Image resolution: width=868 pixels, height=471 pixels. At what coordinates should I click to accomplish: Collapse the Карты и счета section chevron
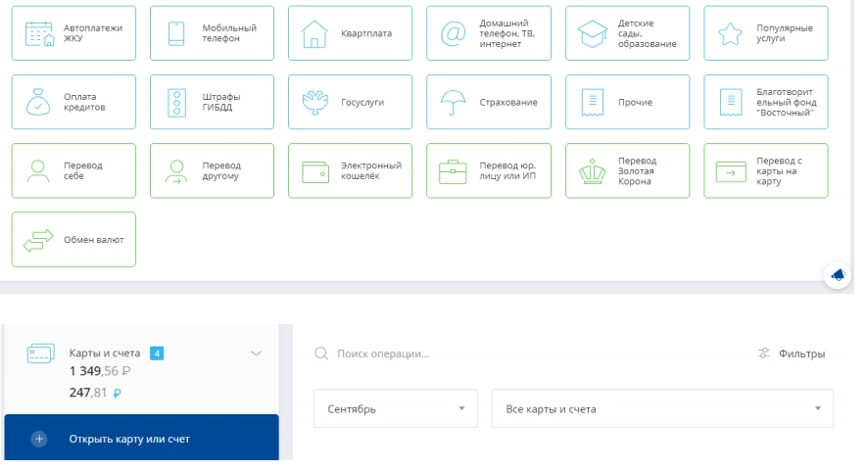click(257, 353)
